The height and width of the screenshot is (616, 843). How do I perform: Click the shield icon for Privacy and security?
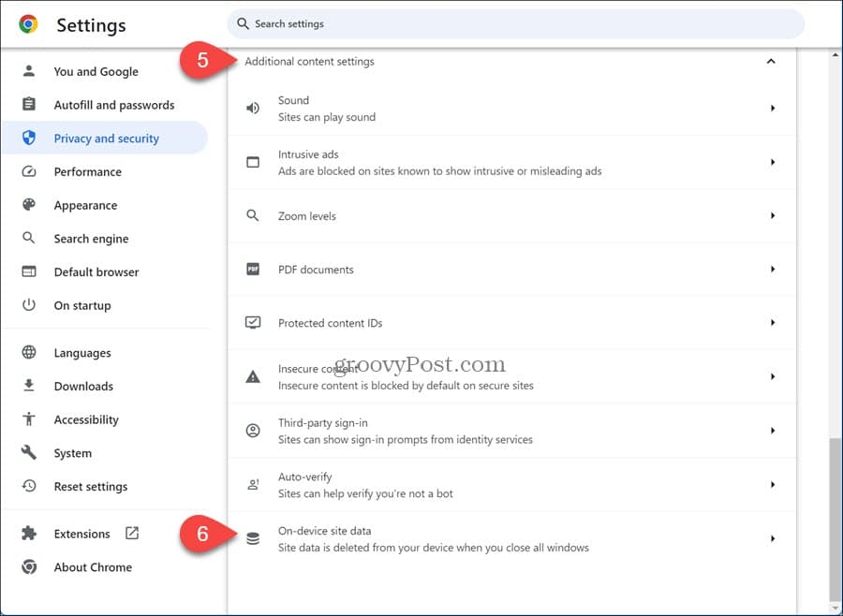[29, 138]
